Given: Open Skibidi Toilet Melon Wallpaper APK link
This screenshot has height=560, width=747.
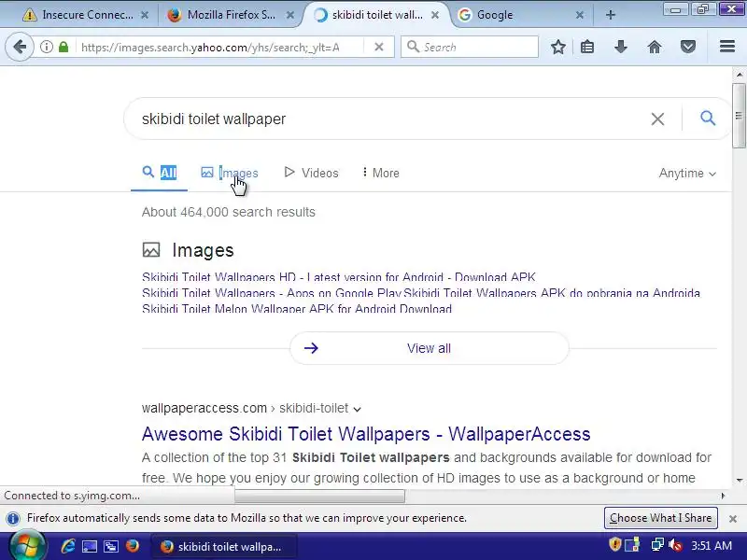Looking at the screenshot, I should click(x=297, y=309).
